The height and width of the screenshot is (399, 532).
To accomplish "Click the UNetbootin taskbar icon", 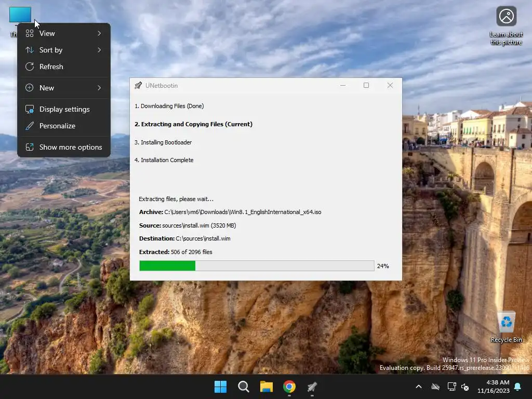I will click(x=312, y=387).
